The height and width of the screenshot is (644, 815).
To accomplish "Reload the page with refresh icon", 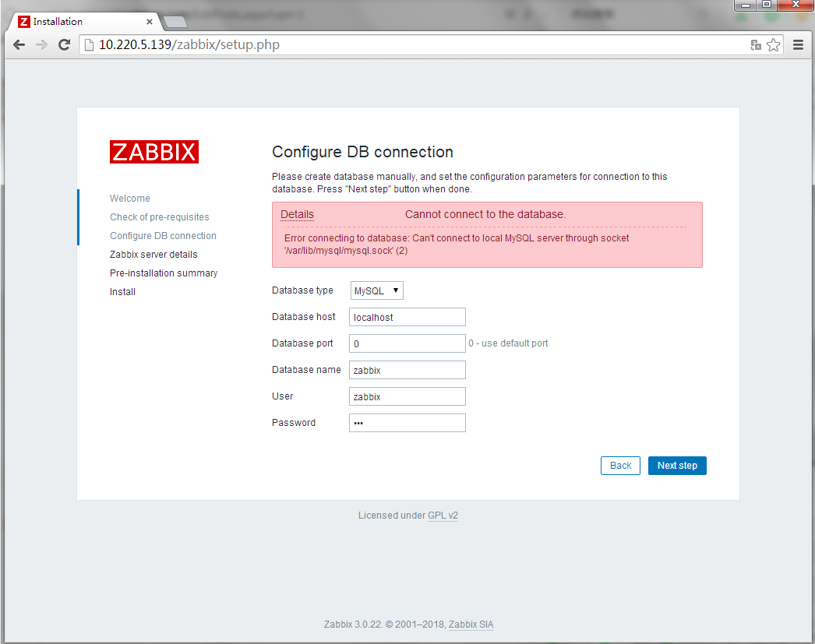I will pyautogui.click(x=65, y=45).
